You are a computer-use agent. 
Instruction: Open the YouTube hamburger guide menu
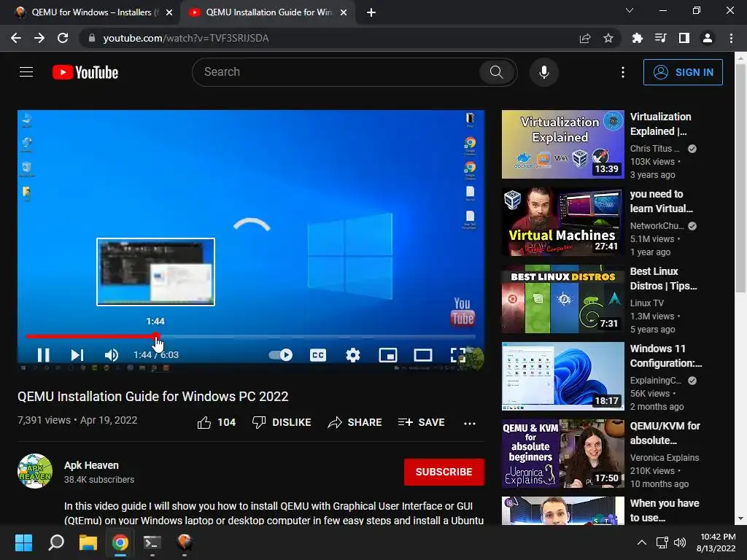click(26, 72)
